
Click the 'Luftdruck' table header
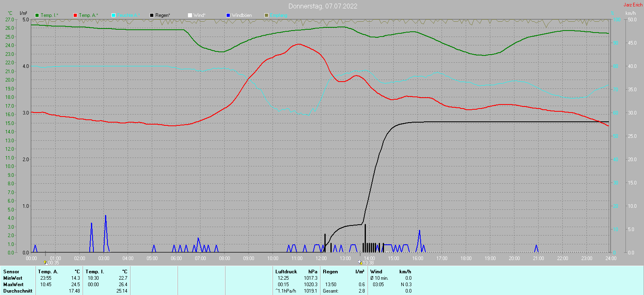click(286, 272)
